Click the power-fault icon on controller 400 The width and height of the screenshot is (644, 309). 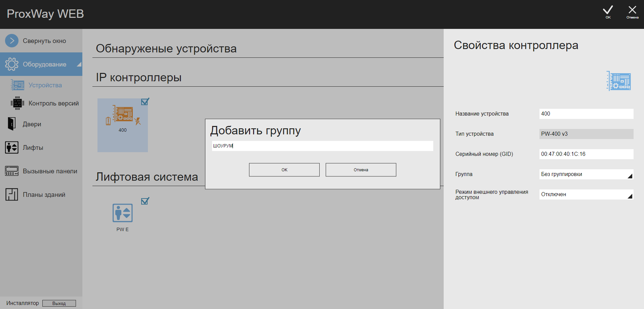(x=137, y=121)
